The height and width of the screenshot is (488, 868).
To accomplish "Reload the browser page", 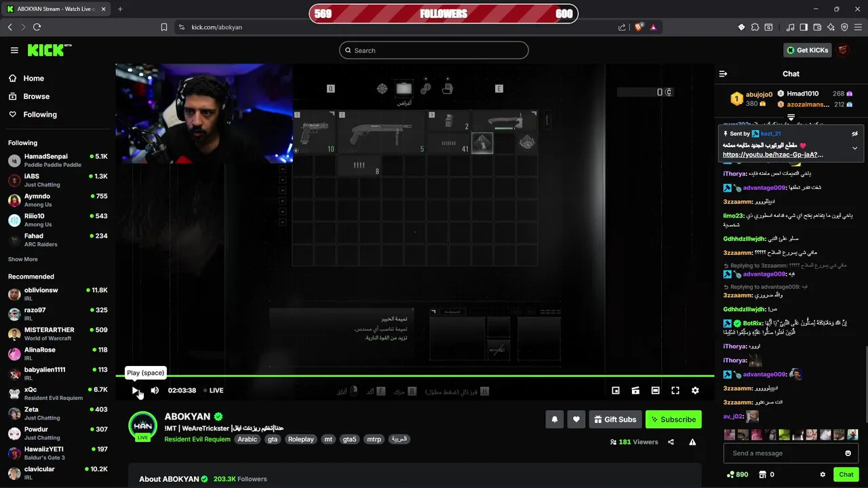I will pyautogui.click(x=37, y=27).
